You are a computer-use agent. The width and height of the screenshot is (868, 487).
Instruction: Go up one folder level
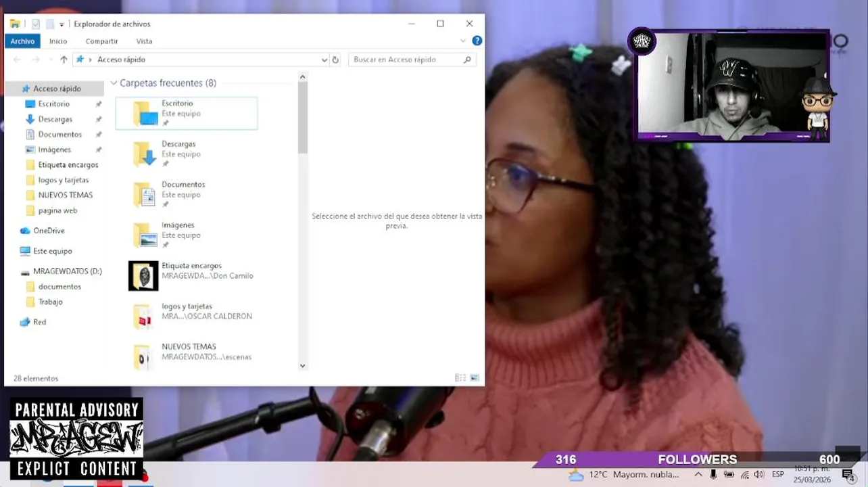tap(64, 60)
